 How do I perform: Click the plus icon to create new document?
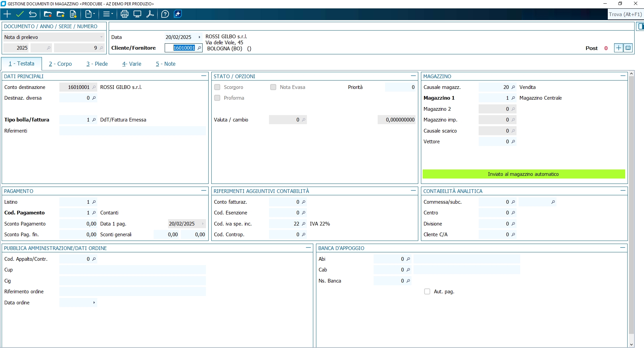pos(7,14)
